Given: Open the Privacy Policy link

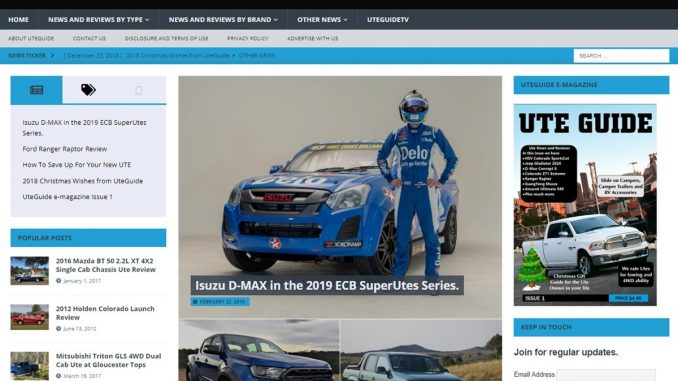Looking at the screenshot, I should pyautogui.click(x=248, y=38).
